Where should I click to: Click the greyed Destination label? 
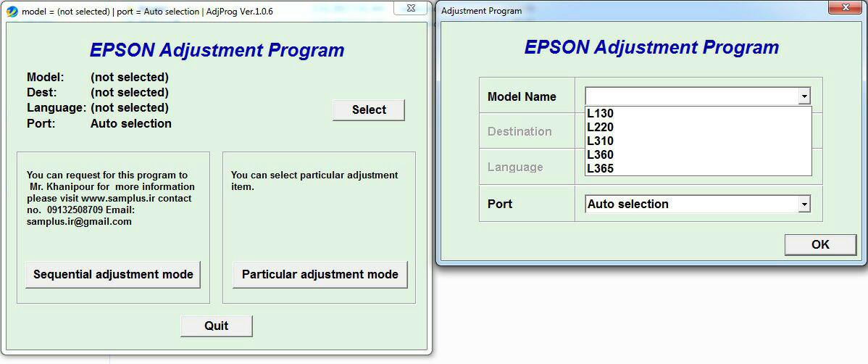pyautogui.click(x=519, y=132)
